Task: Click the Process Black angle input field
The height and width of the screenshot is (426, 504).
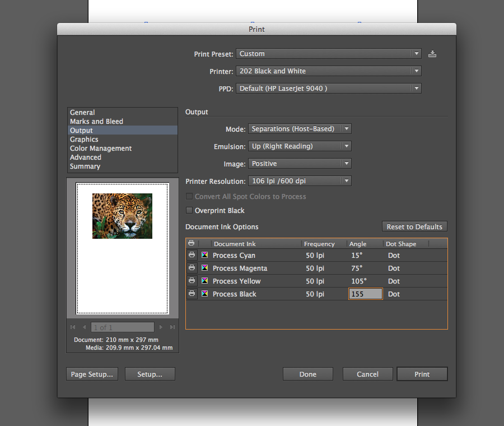Action: pyautogui.click(x=366, y=294)
